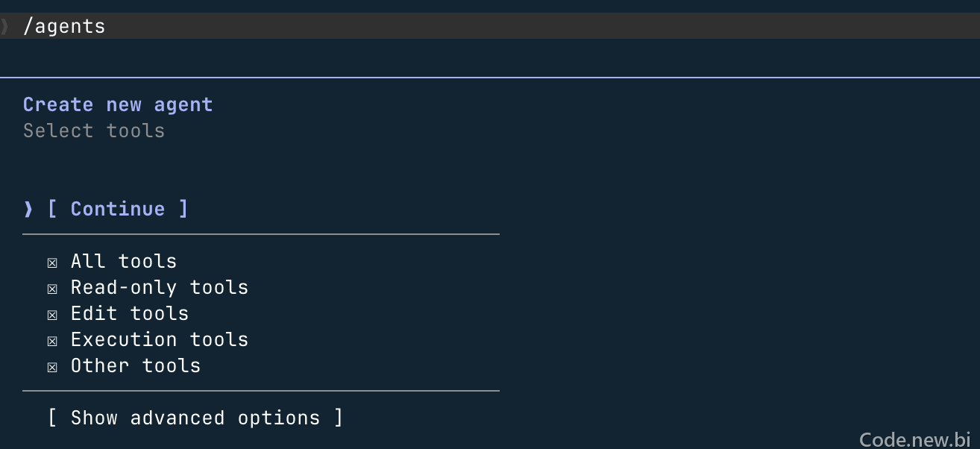Click the Select tools subtitle
980x449 pixels.
coord(94,131)
